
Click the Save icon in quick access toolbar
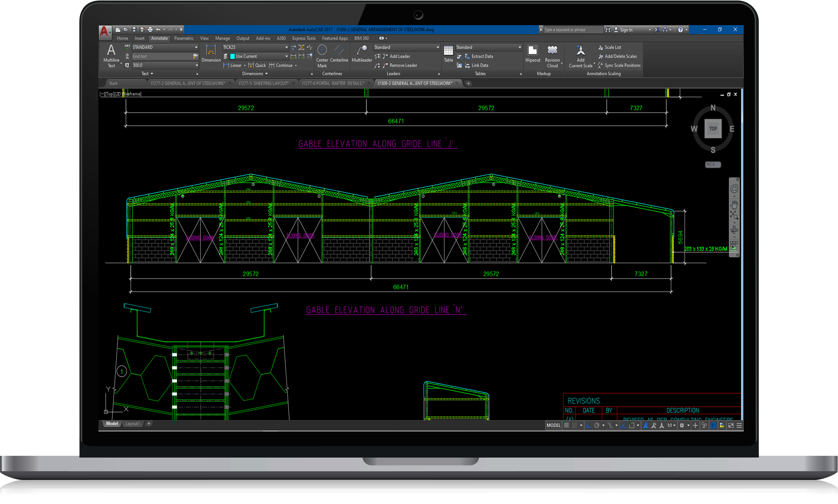coord(134,30)
